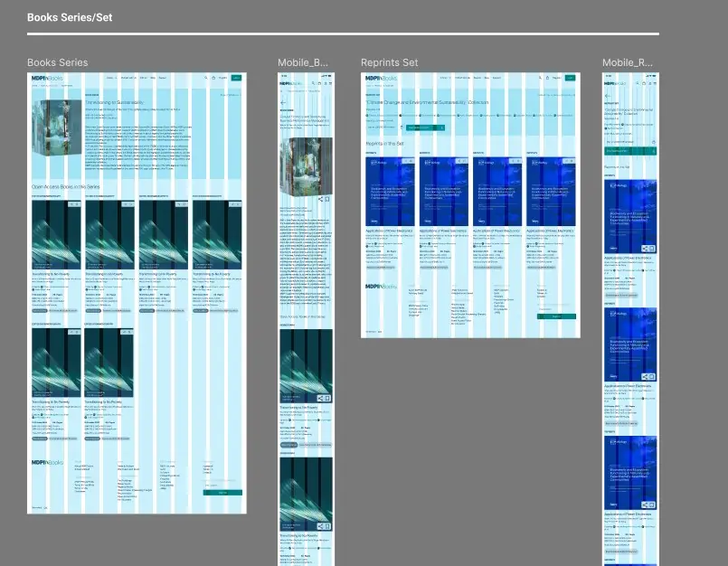Image resolution: width=728 pixels, height=566 pixels.
Task: Click MDPI Books logo in Mobile_R header
Action: tap(615, 83)
